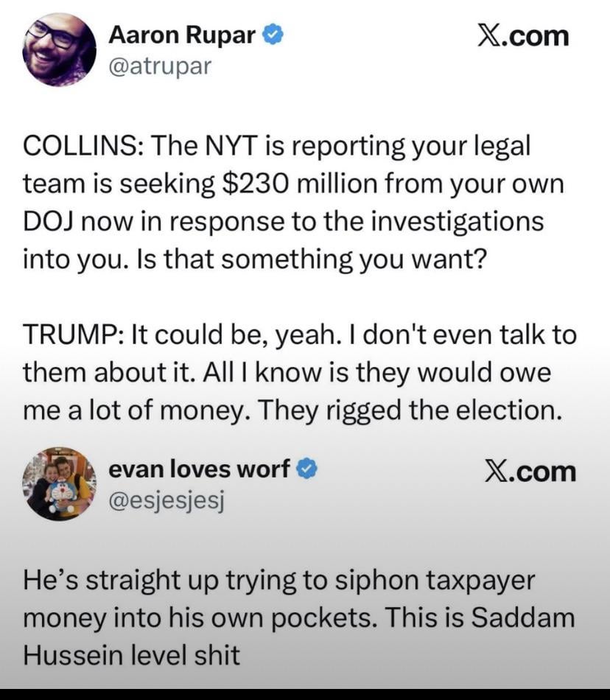This screenshot has height=700, width=610.
Task: Click the @esjesjesj handle
Action: pyautogui.click(x=166, y=500)
